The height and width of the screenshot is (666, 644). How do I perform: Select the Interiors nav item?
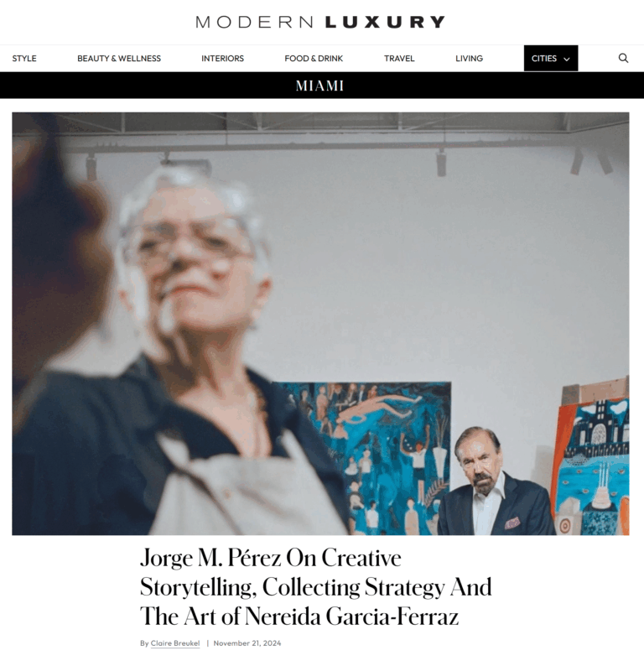[222, 58]
